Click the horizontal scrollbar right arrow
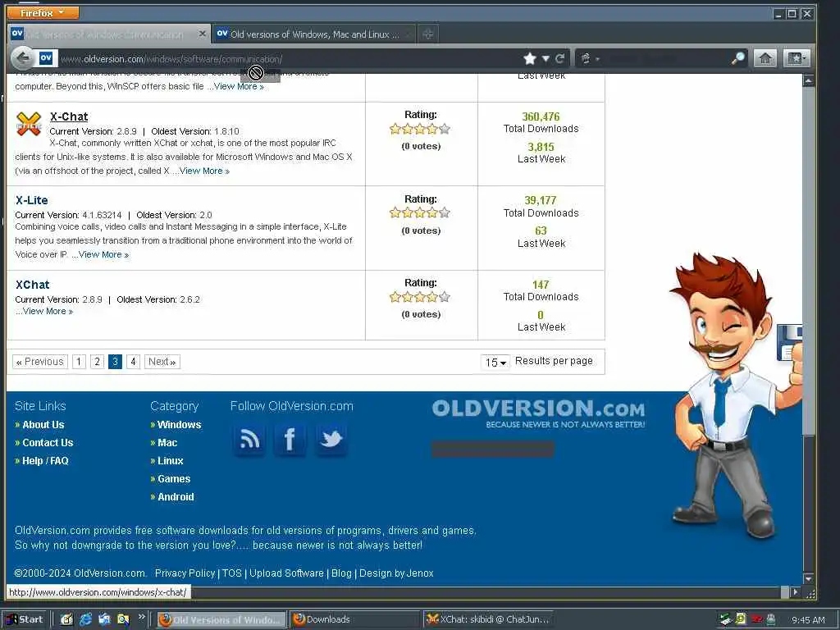This screenshot has width=840, height=630. (796, 592)
